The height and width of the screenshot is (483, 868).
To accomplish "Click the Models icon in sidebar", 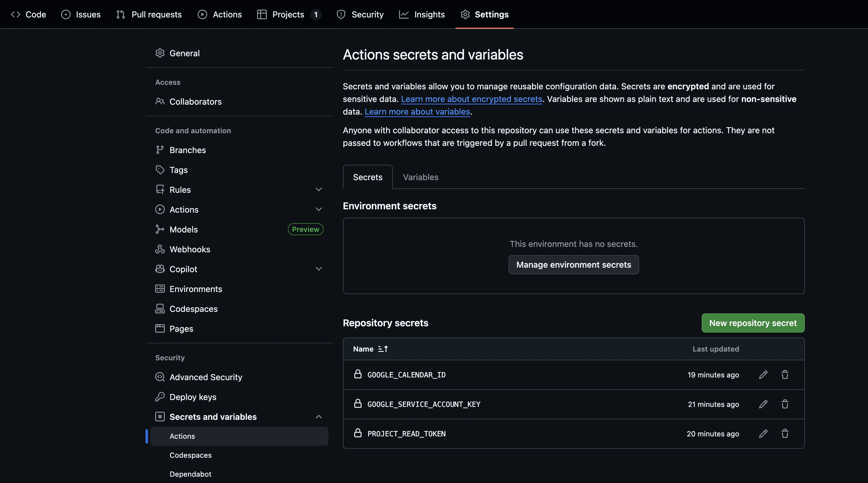I will [160, 229].
